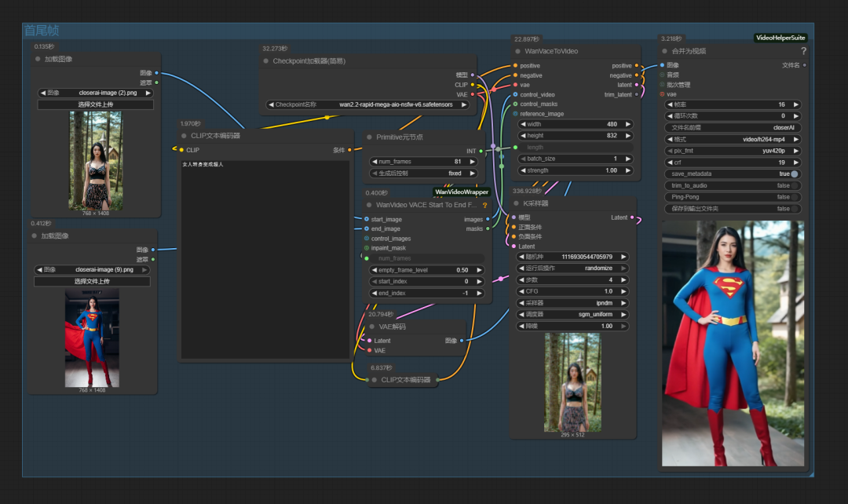This screenshot has width=848, height=504.
Task: Click the 首尾帧 group title
Action: [x=42, y=31]
